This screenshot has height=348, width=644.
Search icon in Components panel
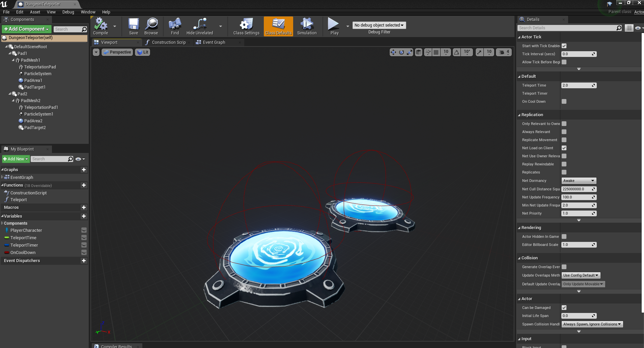[84, 29]
